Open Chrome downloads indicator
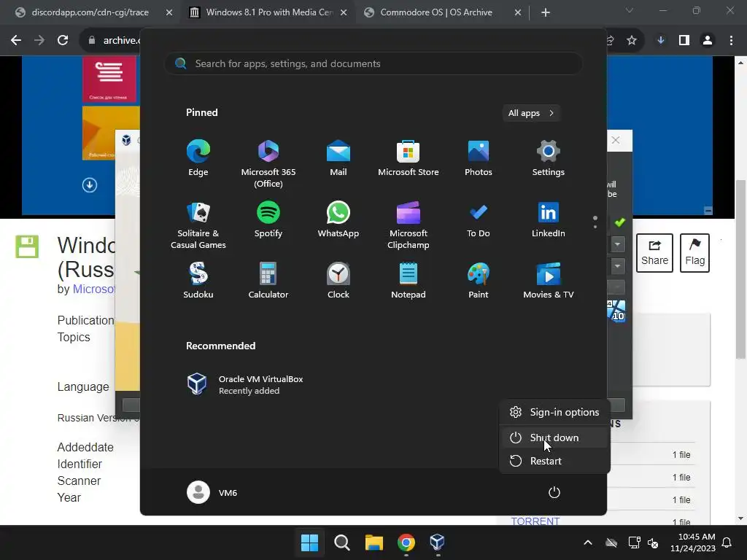 pyautogui.click(x=661, y=41)
